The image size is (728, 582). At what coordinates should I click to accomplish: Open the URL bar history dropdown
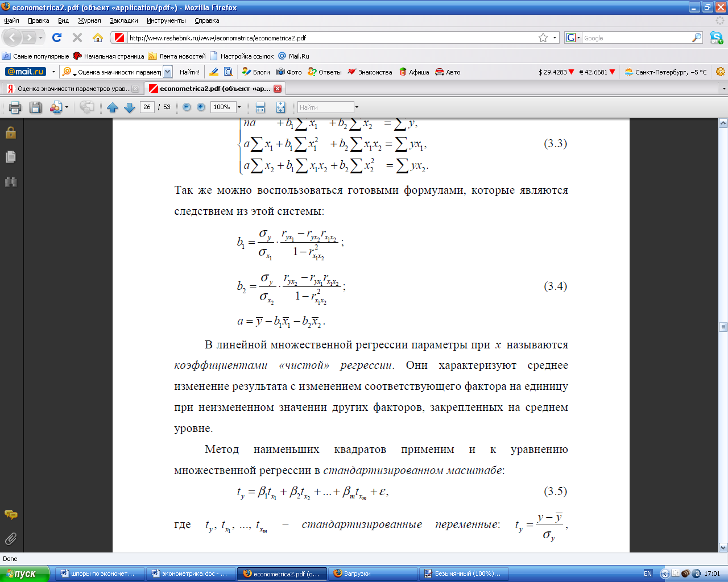(555, 38)
